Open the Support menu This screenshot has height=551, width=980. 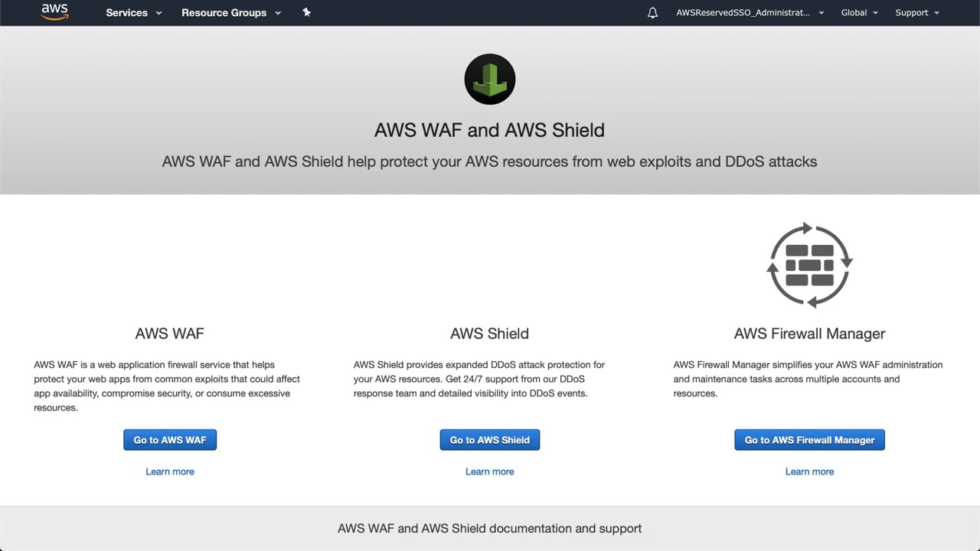pyautogui.click(x=916, y=13)
